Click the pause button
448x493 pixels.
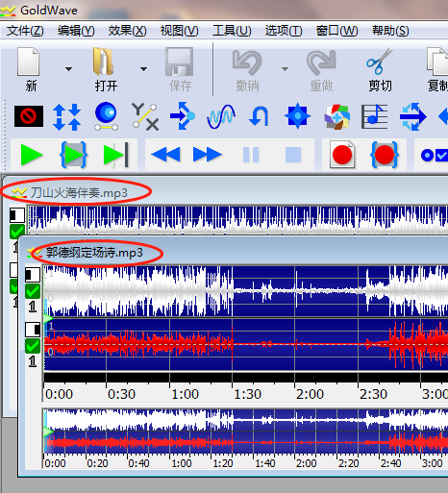pos(251,155)
